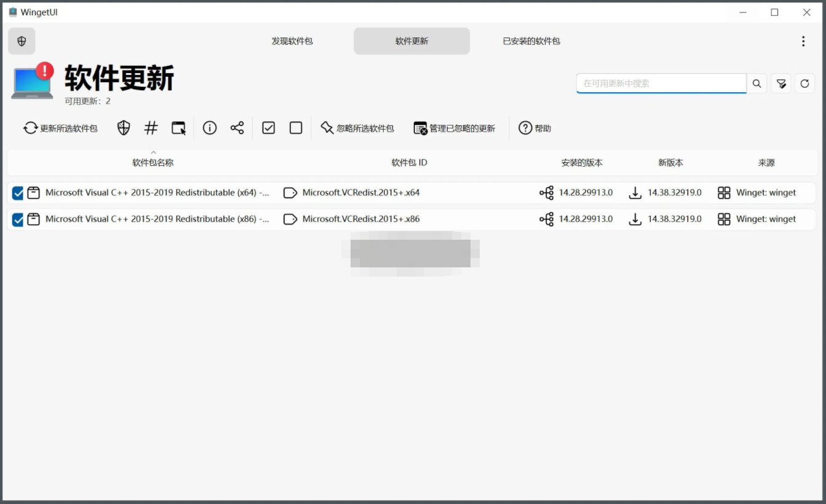This screenshot has height=504, width=826.
Task: Click the ID tag icon beside Microsoft.VCRedist.2015+.x64
Action: pos(290,193)
